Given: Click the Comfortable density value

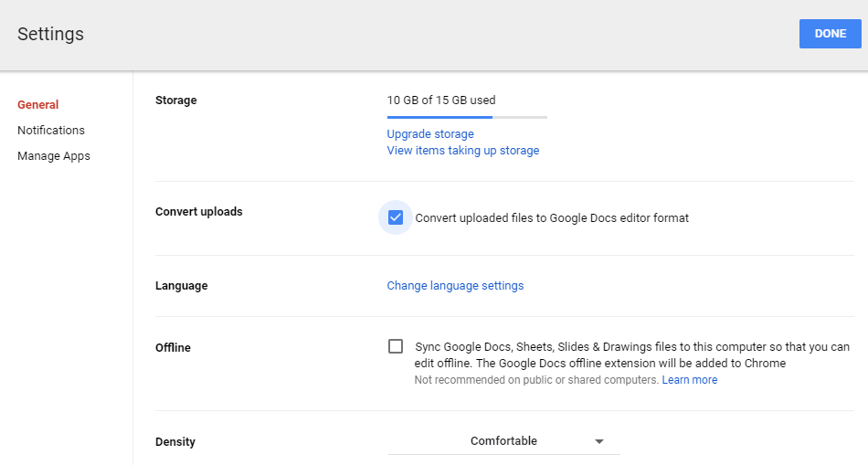Looking at the screenshot, I should pos(503,441).
